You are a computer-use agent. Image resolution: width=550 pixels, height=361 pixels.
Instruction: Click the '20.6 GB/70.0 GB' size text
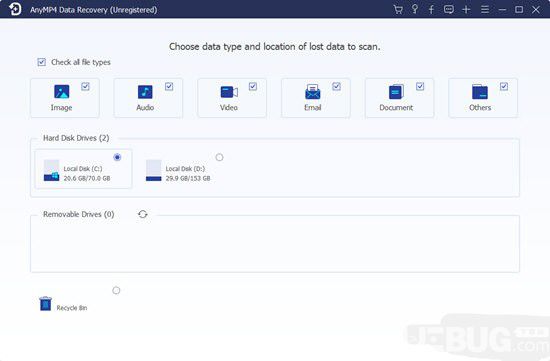point(87,178)
